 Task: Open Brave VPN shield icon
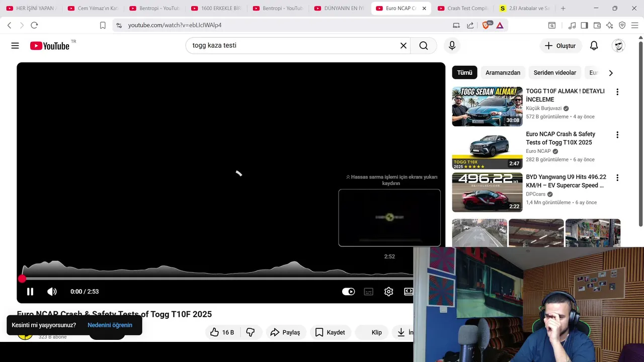(x=622, y=25)
